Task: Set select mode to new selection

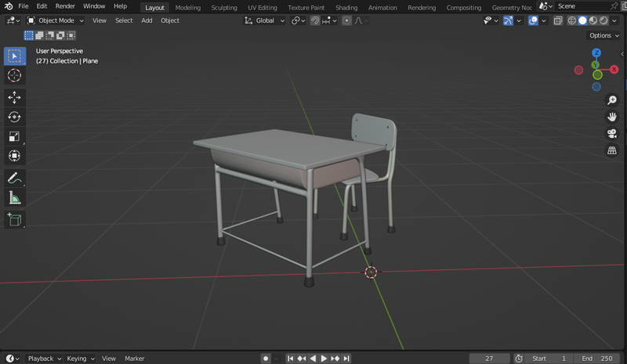Action: coord(29,35)
